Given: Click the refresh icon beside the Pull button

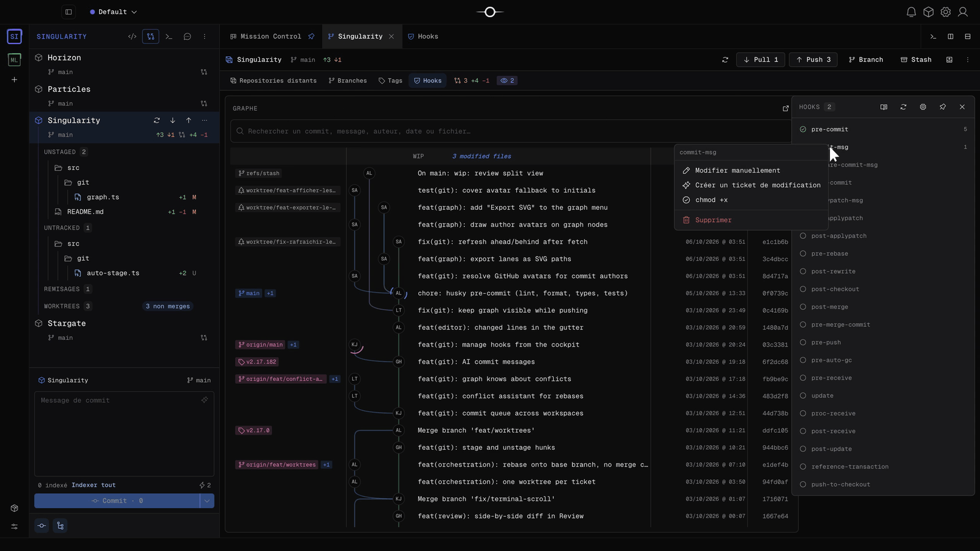Looking at the screenshot, I should click(x=725, y=60).
